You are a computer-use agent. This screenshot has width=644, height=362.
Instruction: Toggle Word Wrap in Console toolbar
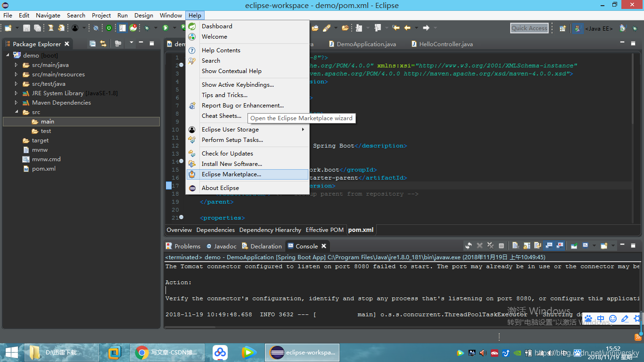[537, 246]
